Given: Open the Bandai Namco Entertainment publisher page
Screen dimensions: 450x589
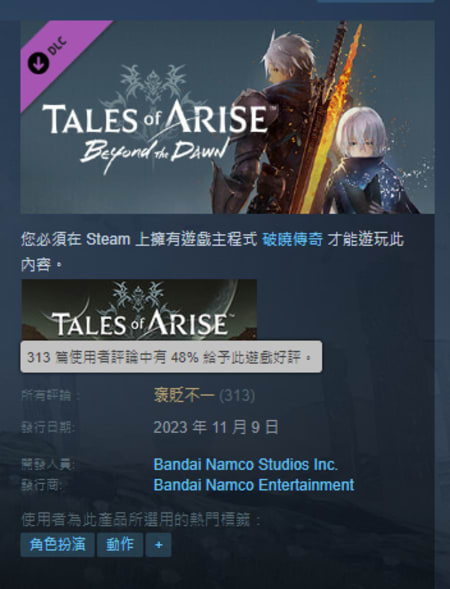Looking at the screenshot, I should coord(254,485).
